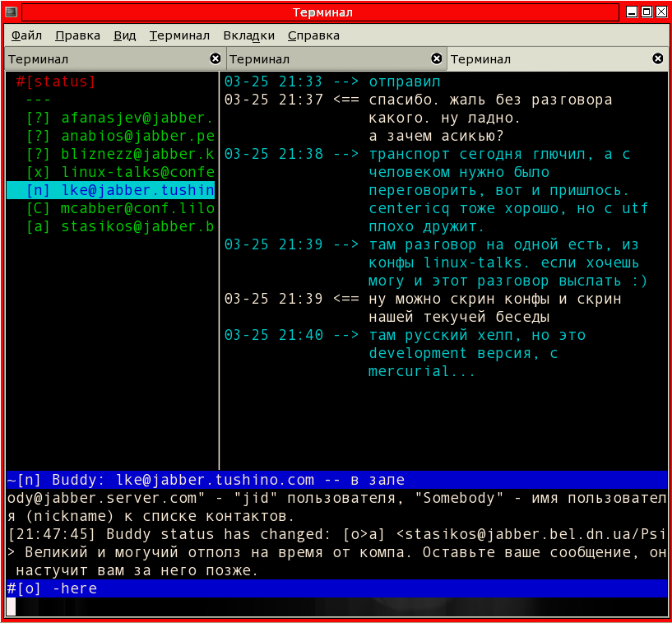Click the window menu icon in title bar
The height and width of the screenshot is (623, 672).
pyautogui.click(x=11, y=12)
